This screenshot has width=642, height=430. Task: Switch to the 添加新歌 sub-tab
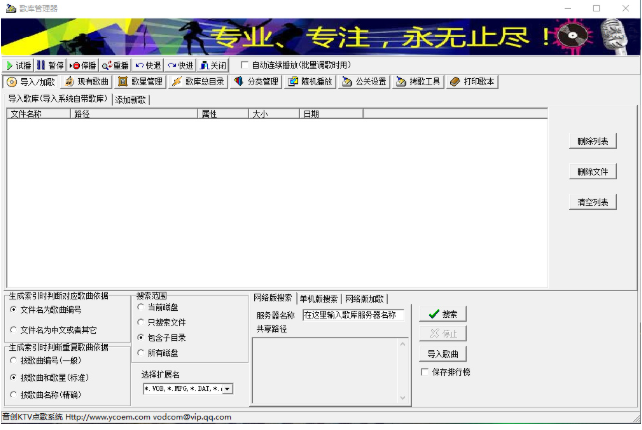(130, 100)
